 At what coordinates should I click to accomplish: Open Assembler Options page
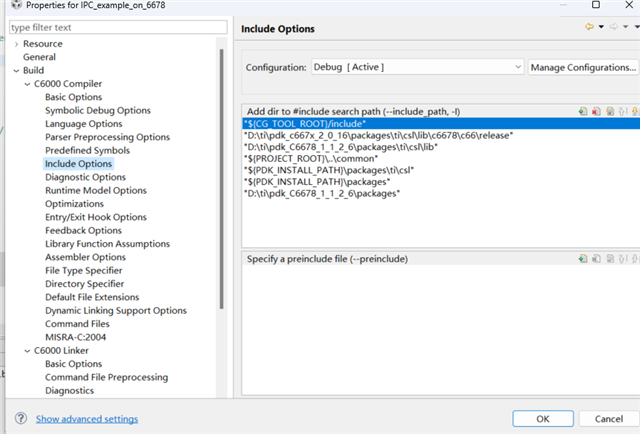tap(85, 257)
